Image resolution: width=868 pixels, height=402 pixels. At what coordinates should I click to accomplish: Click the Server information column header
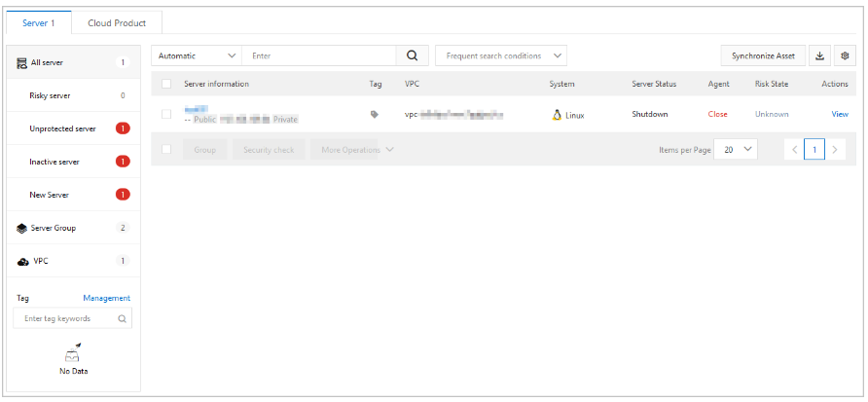click(216, 84)
